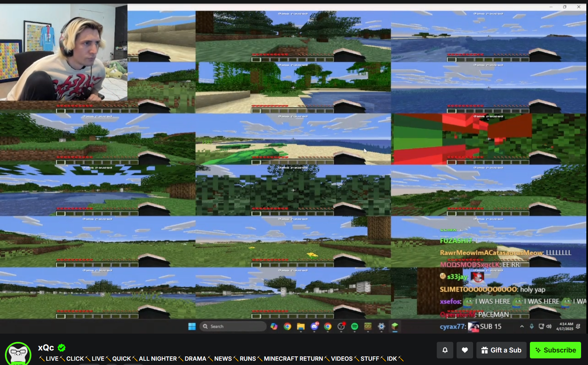The width and height of the screenshot is (588, 365).
Task: Click the SLIMETOOOOOOOOOOO holy yap message
Action: click(x=493, y=289)
